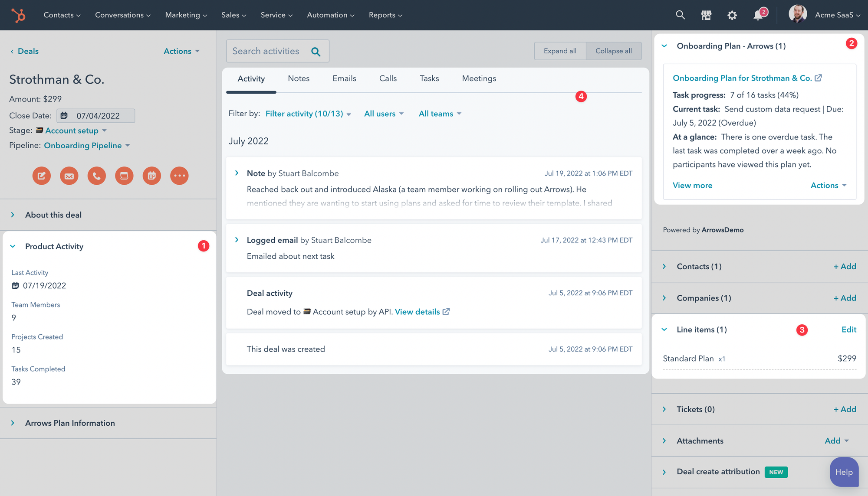Image resolution: width=868 pixels, height=496 pixels.
Task: Open more quick actions with the ellipsis icon
Action: [x=179, y=176]
